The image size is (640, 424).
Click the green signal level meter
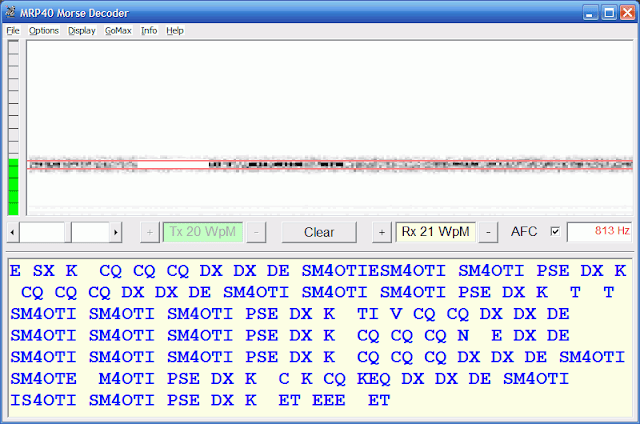[13, 187]
